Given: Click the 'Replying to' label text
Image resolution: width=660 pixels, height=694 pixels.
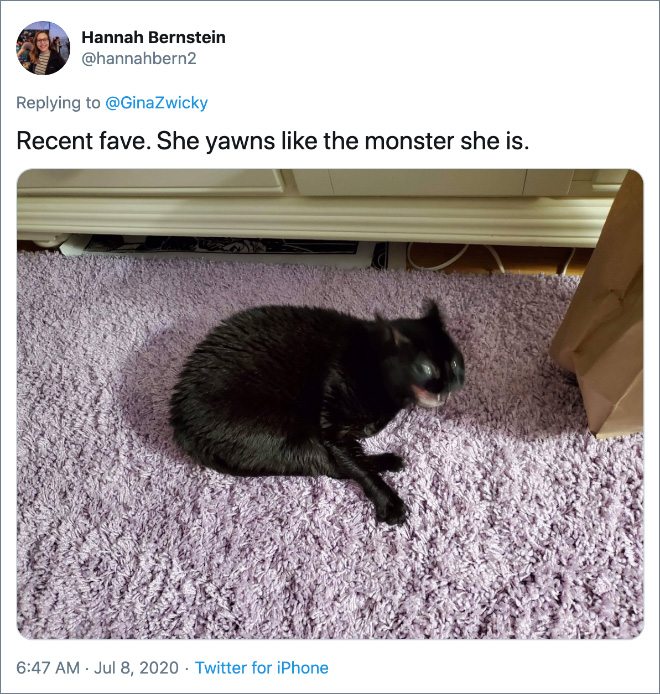Looking at the screenshot, I should click(x=58, y=103).
